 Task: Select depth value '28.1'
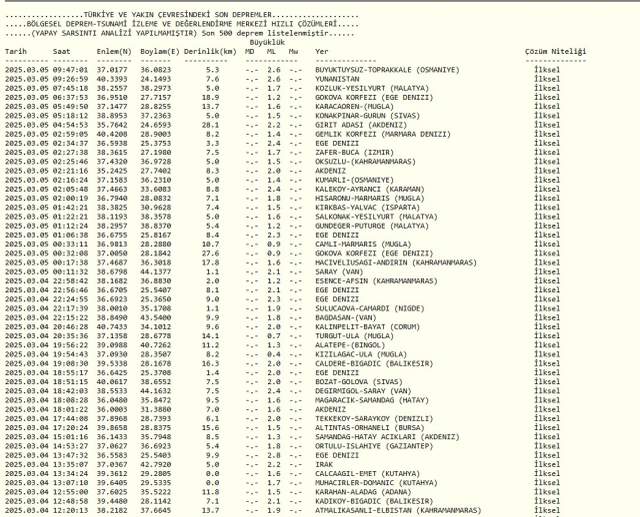click(210, 125)
